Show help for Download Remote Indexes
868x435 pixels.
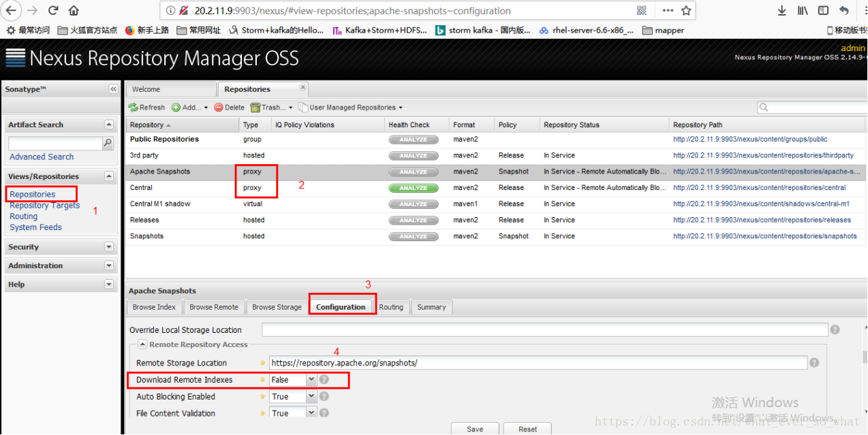click(x=324, y=380)
